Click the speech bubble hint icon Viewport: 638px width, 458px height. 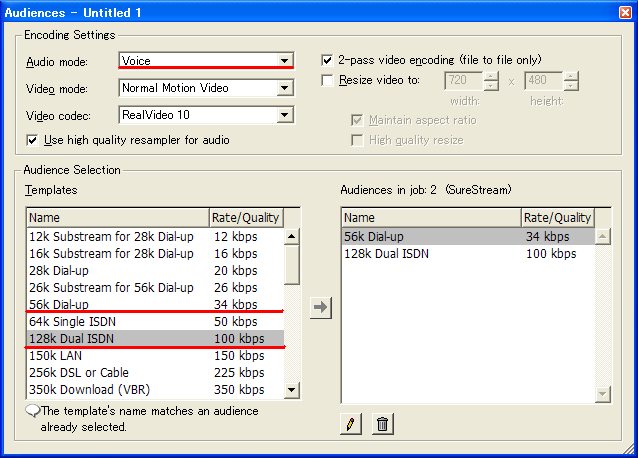pyautogui.click(x=33, y=411)
